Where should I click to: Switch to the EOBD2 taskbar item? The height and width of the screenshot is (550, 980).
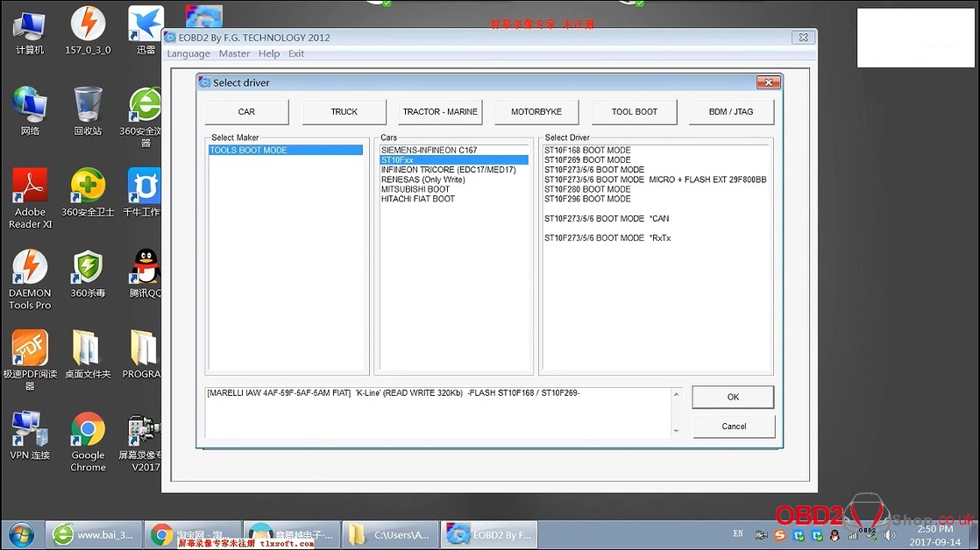(x=489, y=534)
